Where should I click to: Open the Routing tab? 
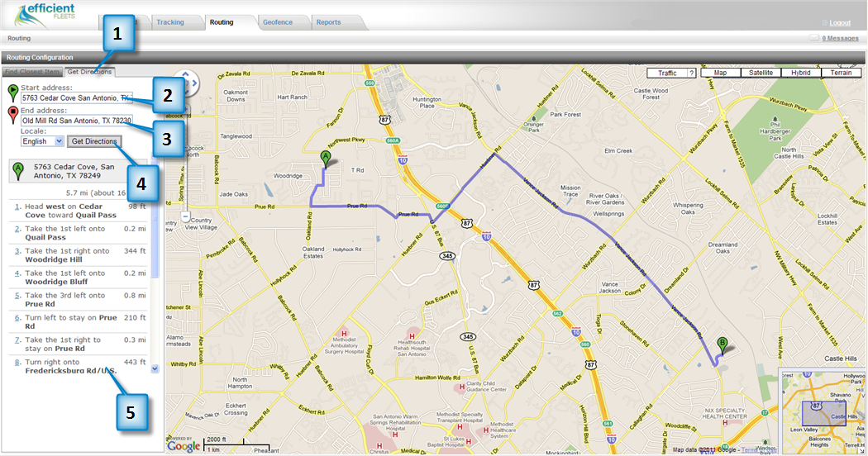tap(222, 22)
